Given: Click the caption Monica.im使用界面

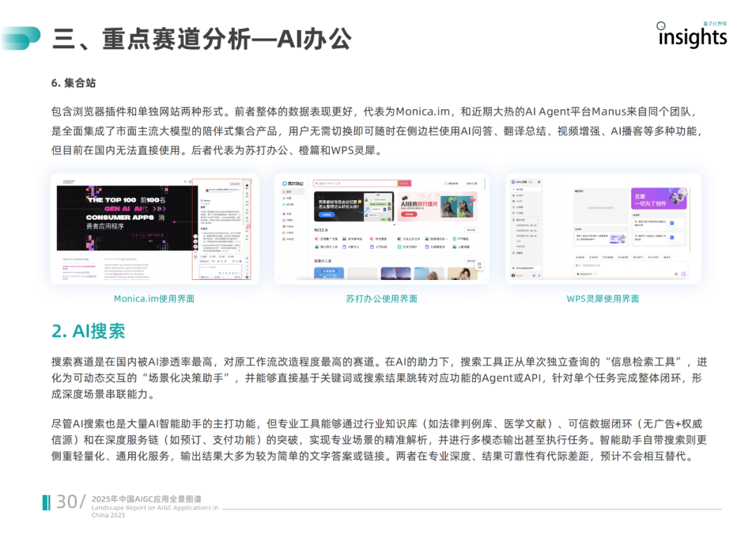Looking at the screenshot, I should [x=154, y=299].
